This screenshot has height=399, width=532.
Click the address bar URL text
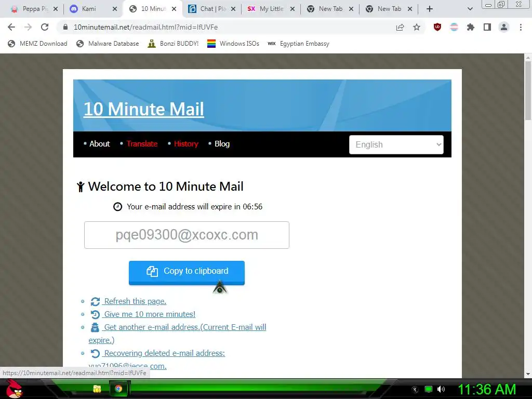tap(145, 27)
